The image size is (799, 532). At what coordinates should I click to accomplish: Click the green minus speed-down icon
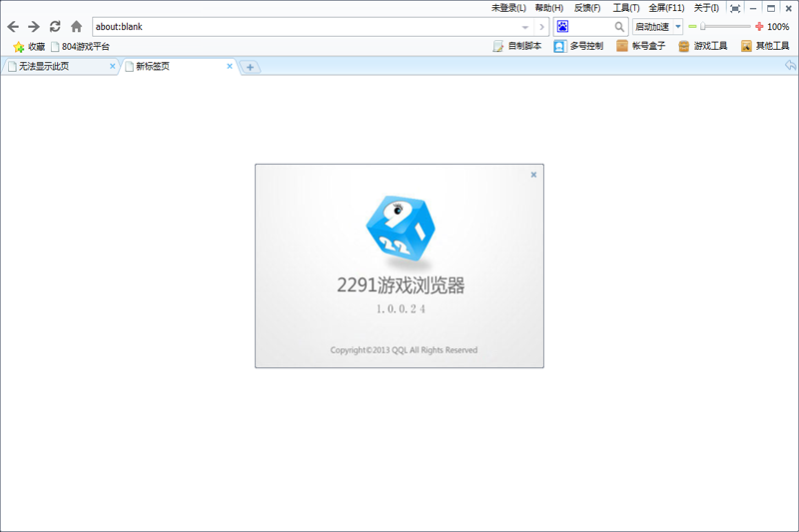(692, 27)
